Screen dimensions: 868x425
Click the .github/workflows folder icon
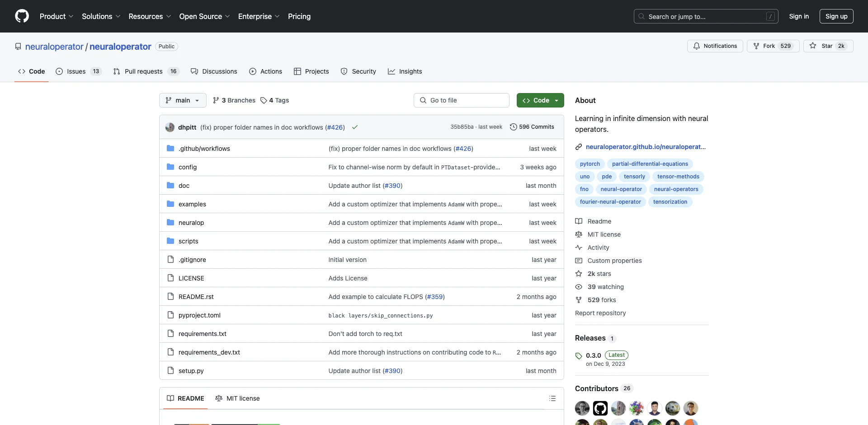[x=170, y=149]
